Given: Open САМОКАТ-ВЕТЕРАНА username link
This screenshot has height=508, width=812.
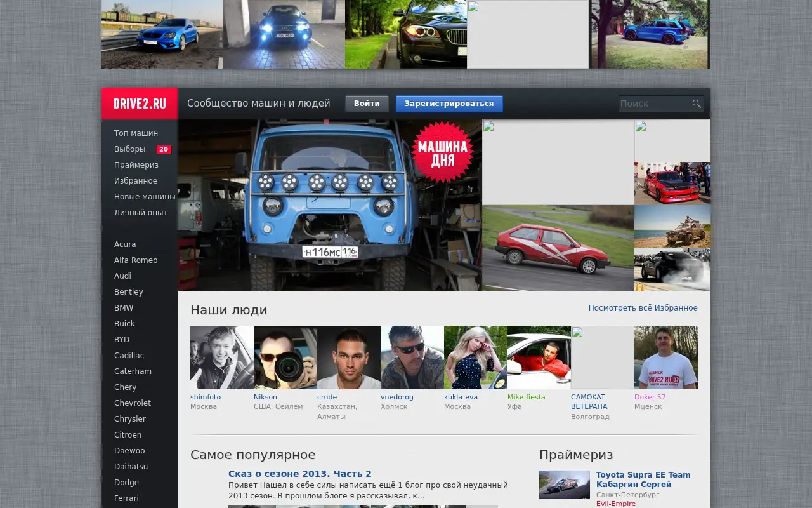Looking at the screenshot, I should [589, 402].
